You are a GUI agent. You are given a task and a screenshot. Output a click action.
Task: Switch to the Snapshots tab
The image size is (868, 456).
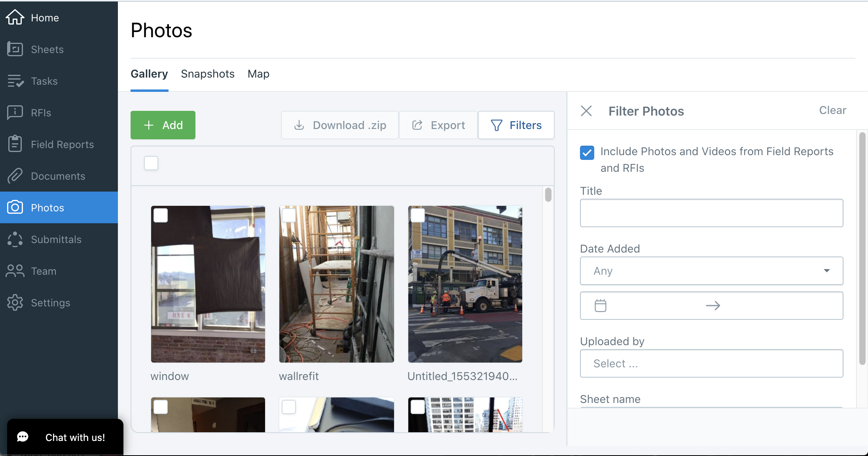[x=207, y=74]
